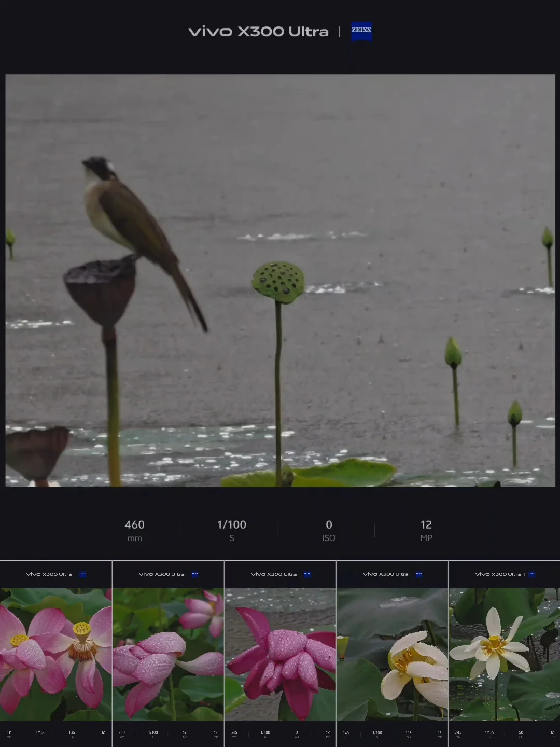
Task: Click ZEISS icon above pink lotus with bud thumbnail
Action: click(195, 574)
